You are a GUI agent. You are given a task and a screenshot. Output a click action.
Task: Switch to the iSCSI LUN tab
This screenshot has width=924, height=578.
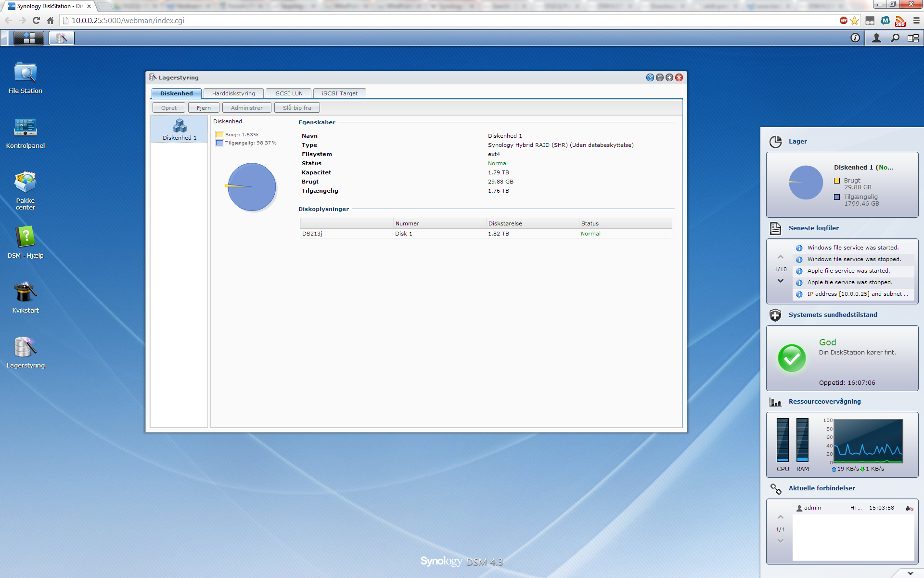coord(288,93)
